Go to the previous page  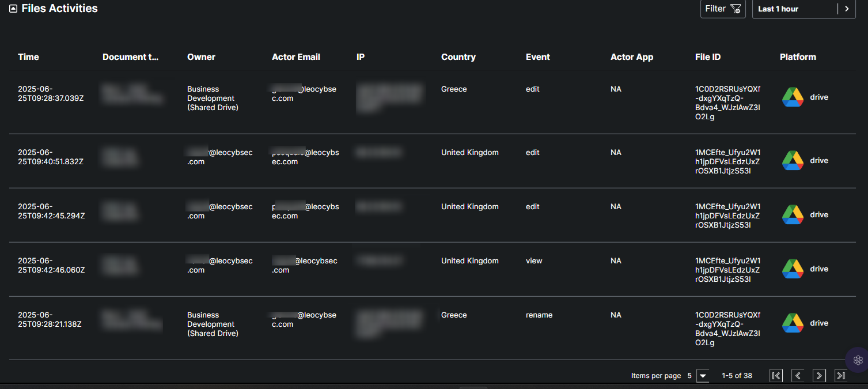point(798,376)
